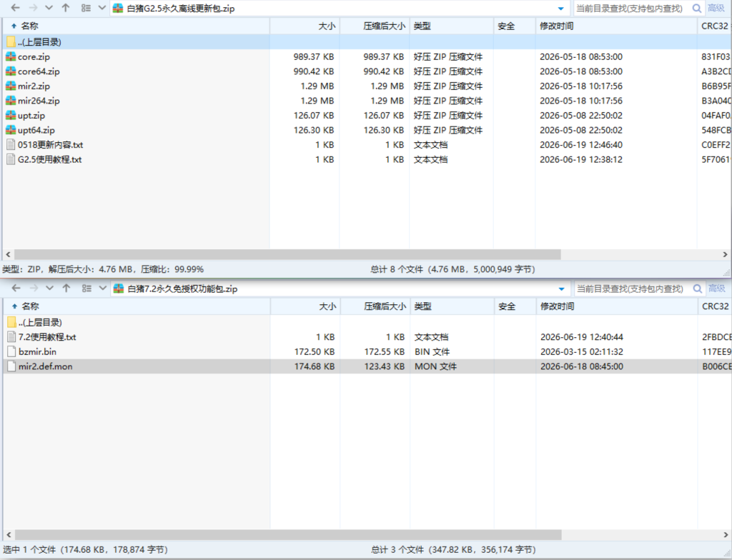This screenshot has width=732, height=560.
Task: Expand view mode chevron in top window
Action: point(102,8)
